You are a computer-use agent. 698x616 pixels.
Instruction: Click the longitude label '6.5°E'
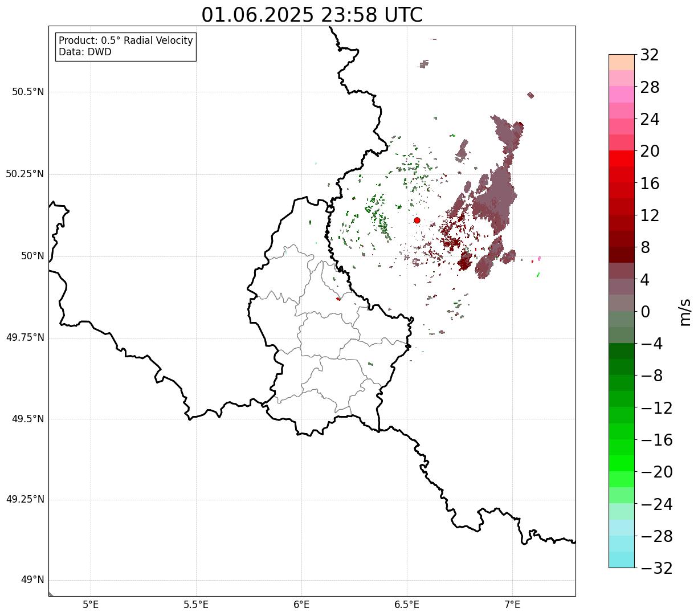407,605
